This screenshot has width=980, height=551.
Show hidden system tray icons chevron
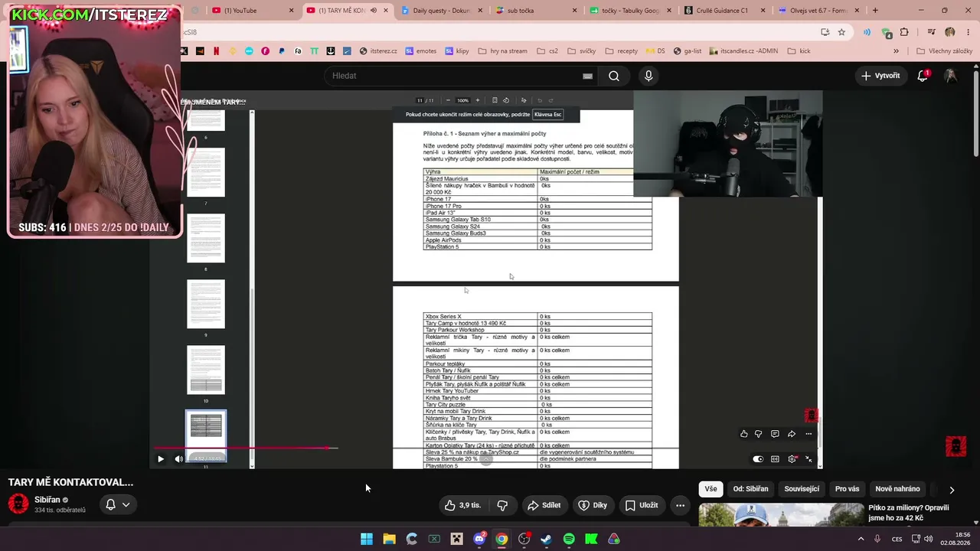point(861,539)
